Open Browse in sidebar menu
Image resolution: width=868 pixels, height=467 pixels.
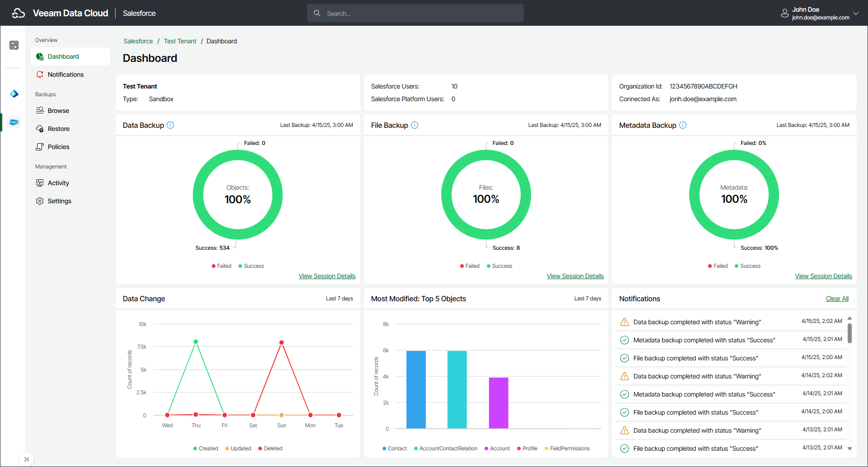click(x=70, y=111)
